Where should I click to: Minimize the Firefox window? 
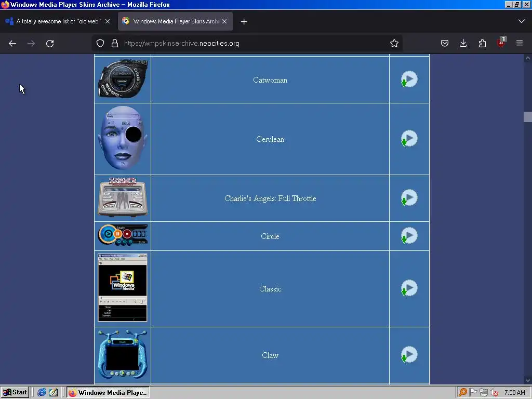[508, 4]
